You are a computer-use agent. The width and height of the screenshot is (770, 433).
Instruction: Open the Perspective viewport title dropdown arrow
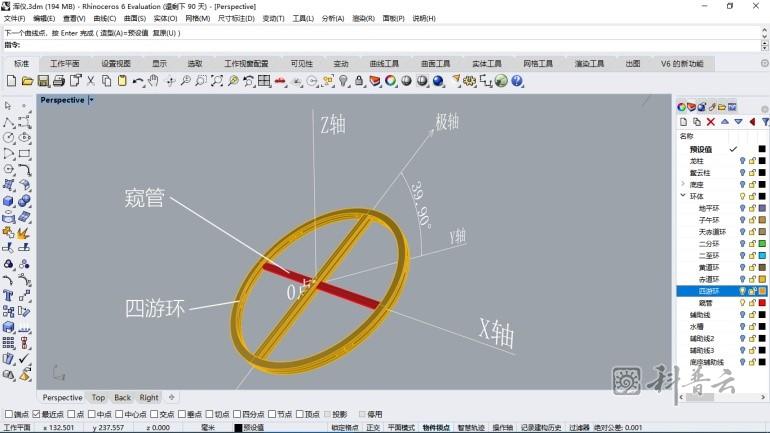pyautogui.click(x=91, y=100)
